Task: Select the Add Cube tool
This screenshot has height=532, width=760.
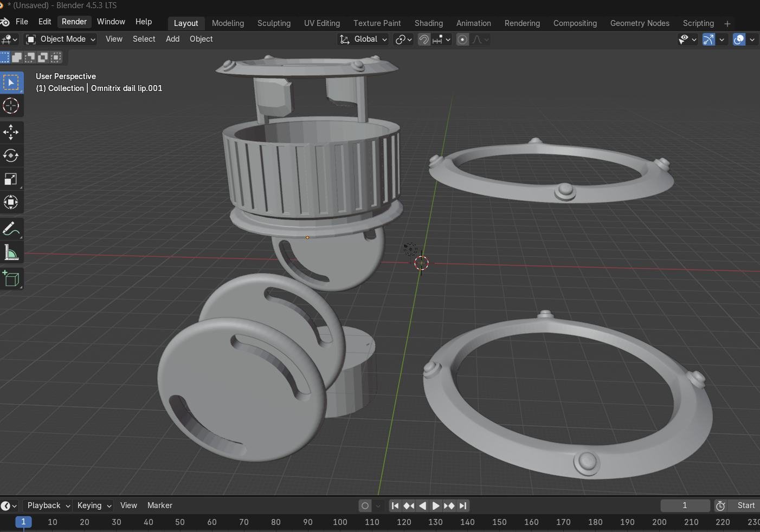Action: [x=11, y=278]
